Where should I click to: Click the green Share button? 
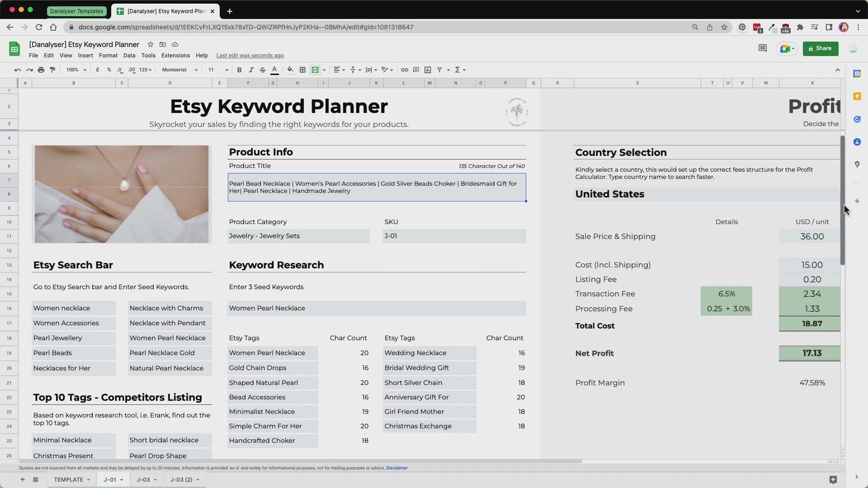tap(820, 48)
